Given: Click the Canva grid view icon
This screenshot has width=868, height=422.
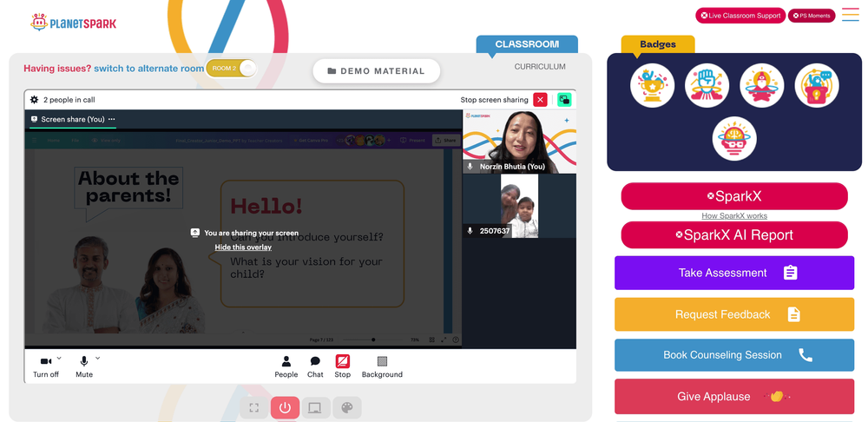Looking at the screenshot, I should point(431,340).
